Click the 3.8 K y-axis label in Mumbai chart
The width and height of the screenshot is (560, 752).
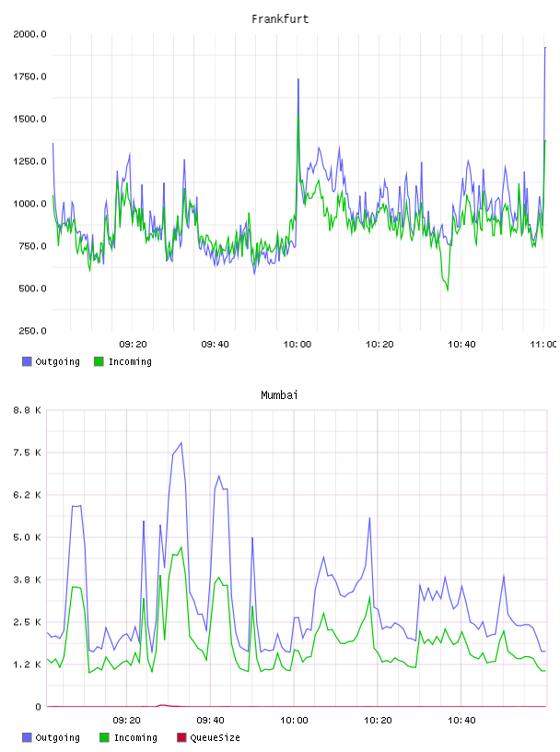point(27,580)
